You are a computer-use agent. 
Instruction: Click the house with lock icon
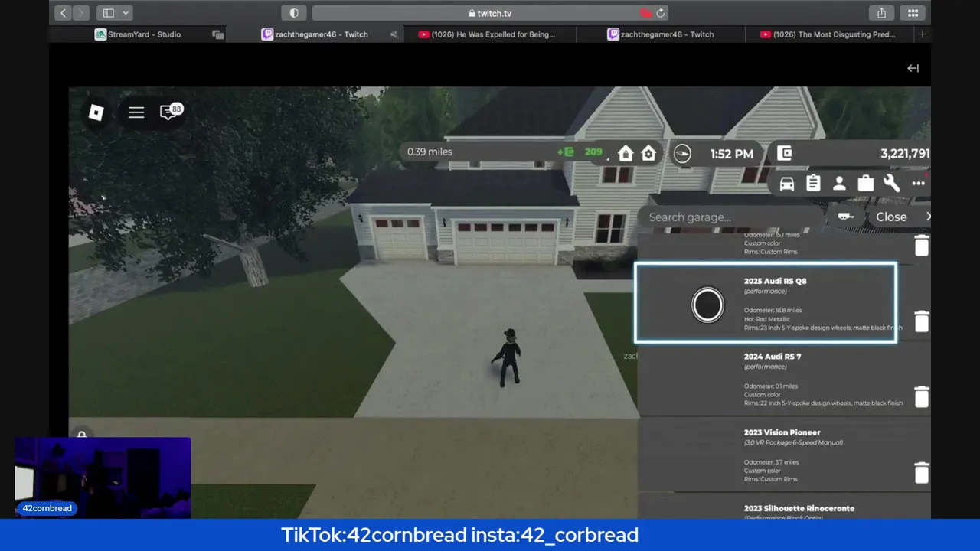pos(626,153)
